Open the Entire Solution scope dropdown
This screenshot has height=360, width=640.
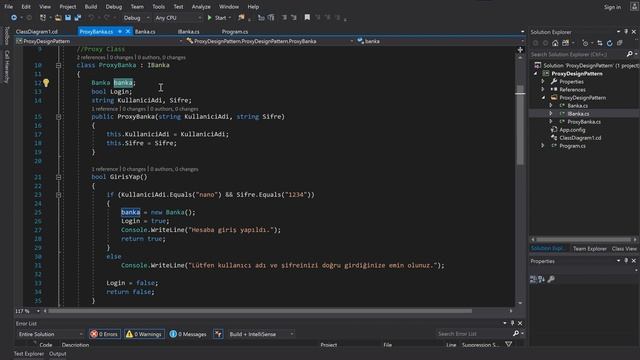click(50, 334)
